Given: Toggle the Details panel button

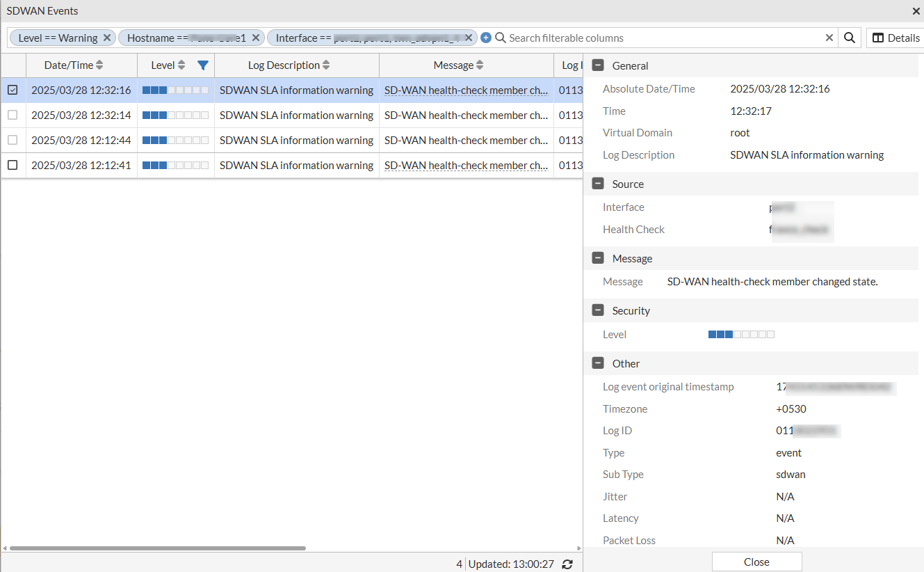Looking at the screenshot, I should click(x=896, y=38).
